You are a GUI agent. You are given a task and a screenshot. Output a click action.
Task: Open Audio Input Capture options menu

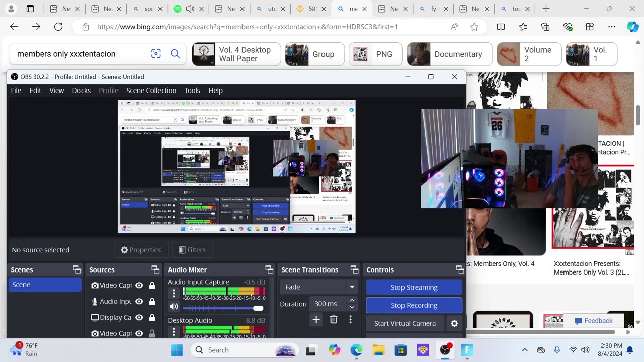coord(174,293)
